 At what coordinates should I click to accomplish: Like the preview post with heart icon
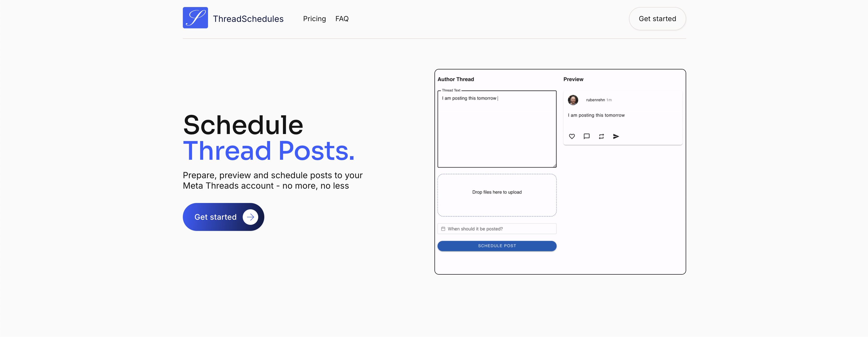coord(572,136)
